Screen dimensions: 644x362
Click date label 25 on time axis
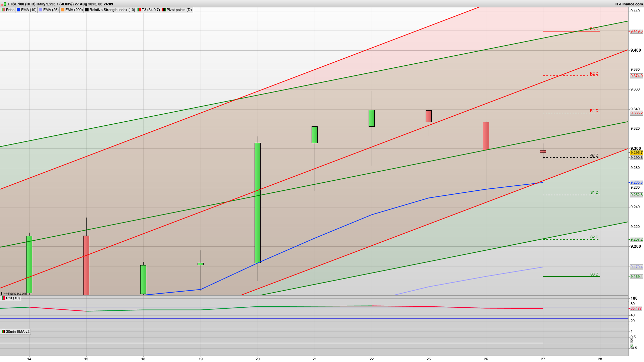(429, 359)
